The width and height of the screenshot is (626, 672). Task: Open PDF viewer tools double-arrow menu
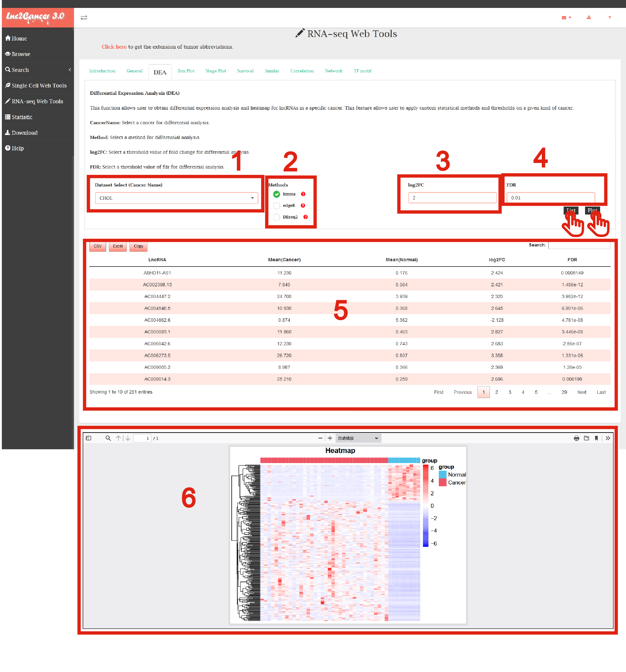tap(608, 438)
